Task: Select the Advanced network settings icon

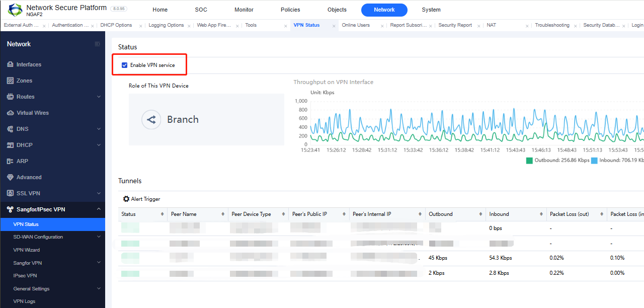Action: 10,177
